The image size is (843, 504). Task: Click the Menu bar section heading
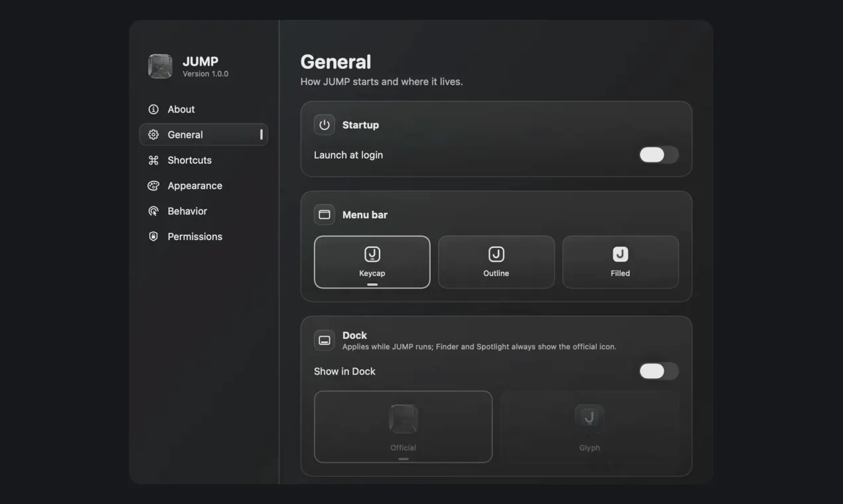pos(365,215)
